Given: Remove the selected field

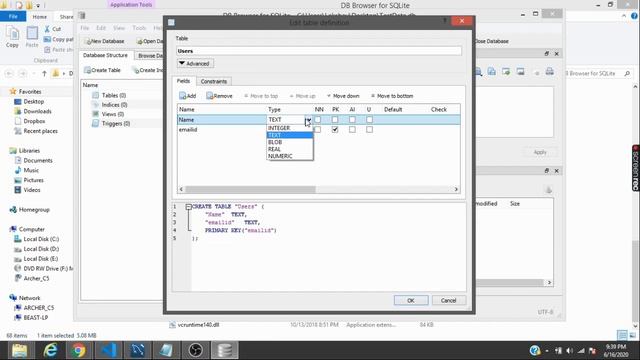Looking at the screenshot, I should pos(220,96).
